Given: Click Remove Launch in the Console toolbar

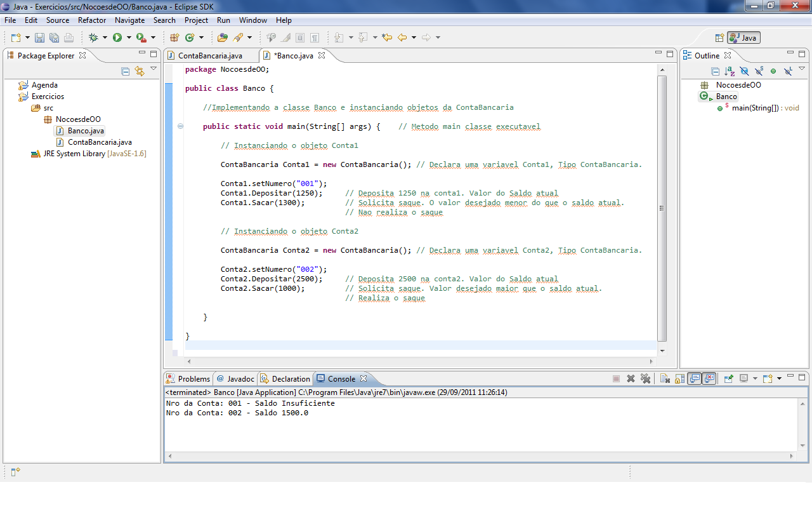Looking at the screenshot, I should click(x=631, y=378).
